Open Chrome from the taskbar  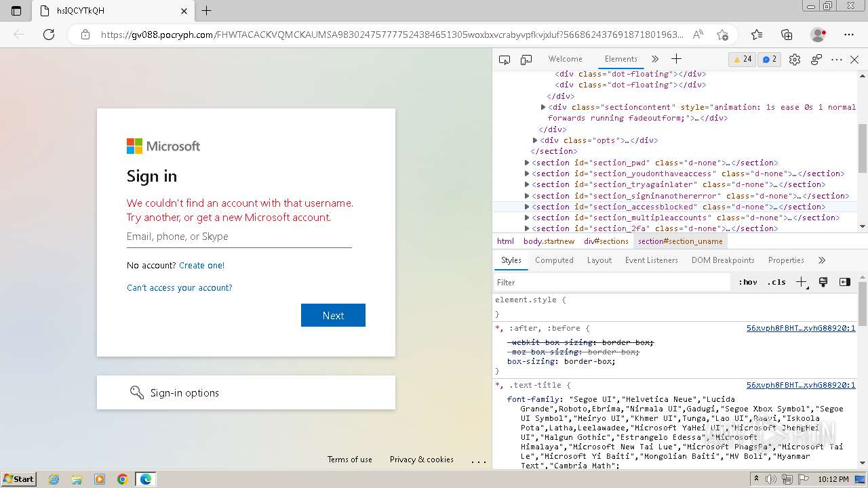pyautogui.click(x=123, y=479)
